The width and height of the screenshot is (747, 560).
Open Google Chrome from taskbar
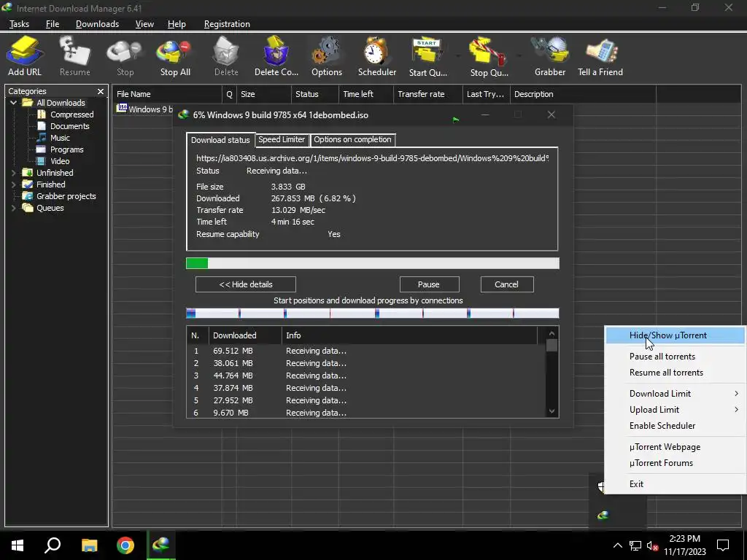pos(125,545)
